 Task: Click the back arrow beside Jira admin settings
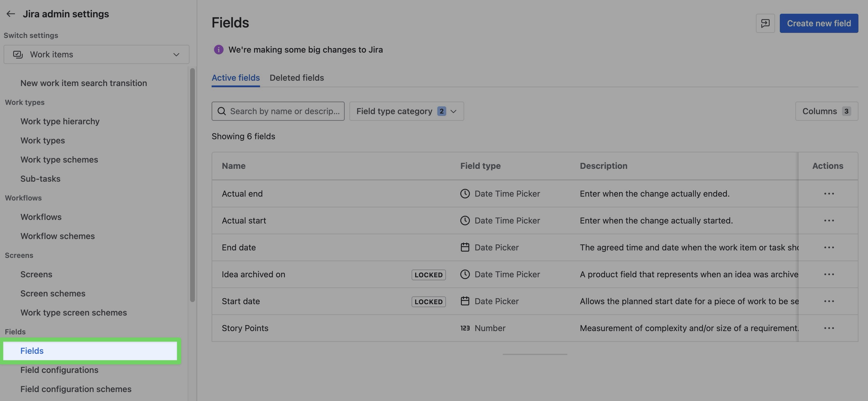[11, 14]
